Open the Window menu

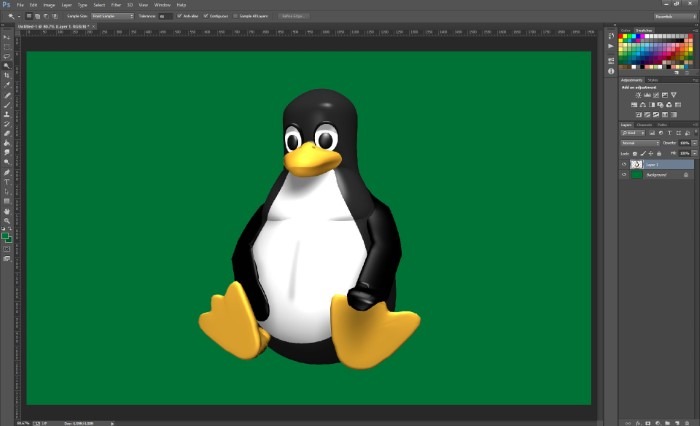pyautogui.click(x=162, y=5)
